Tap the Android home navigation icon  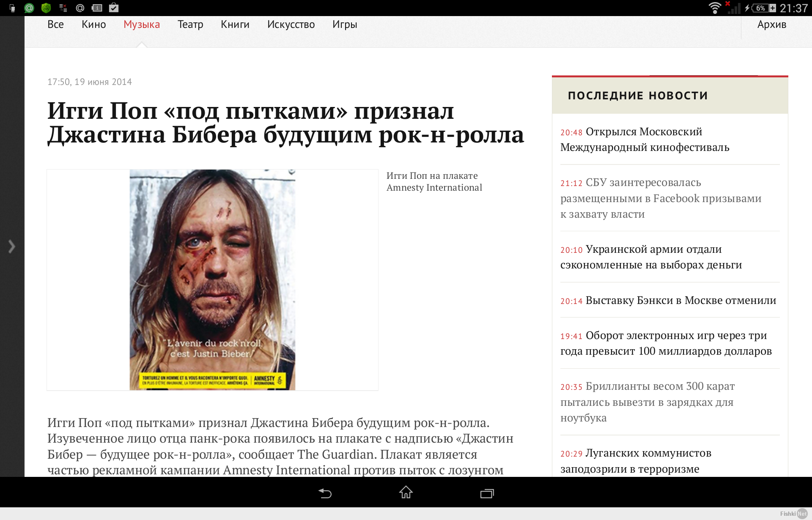tap(406, 492)
